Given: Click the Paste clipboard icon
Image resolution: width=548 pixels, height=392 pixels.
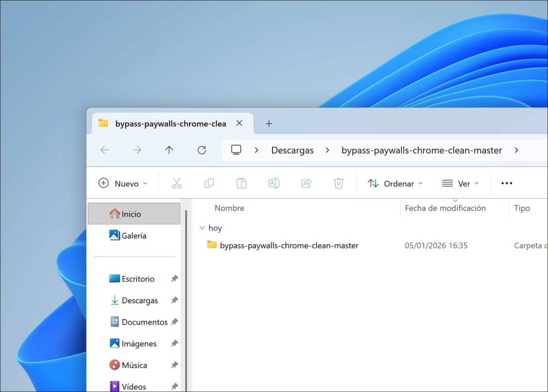Looking at the screenshot, I should (241, 183).
